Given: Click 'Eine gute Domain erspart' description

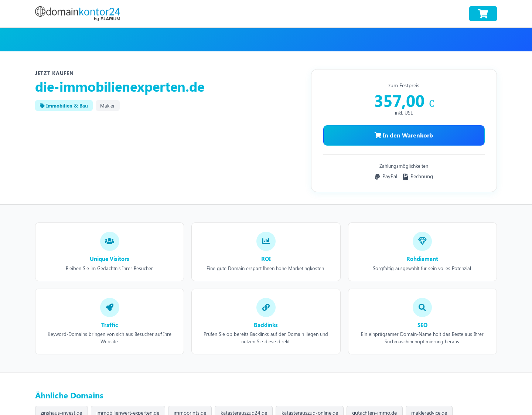Looking at the screenshot, I should 266,268.
